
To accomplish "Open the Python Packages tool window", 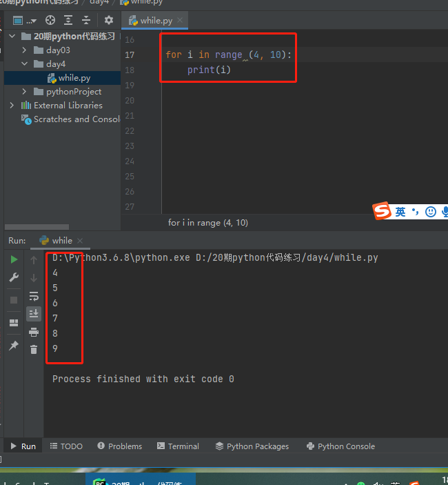I will (252, 446).
